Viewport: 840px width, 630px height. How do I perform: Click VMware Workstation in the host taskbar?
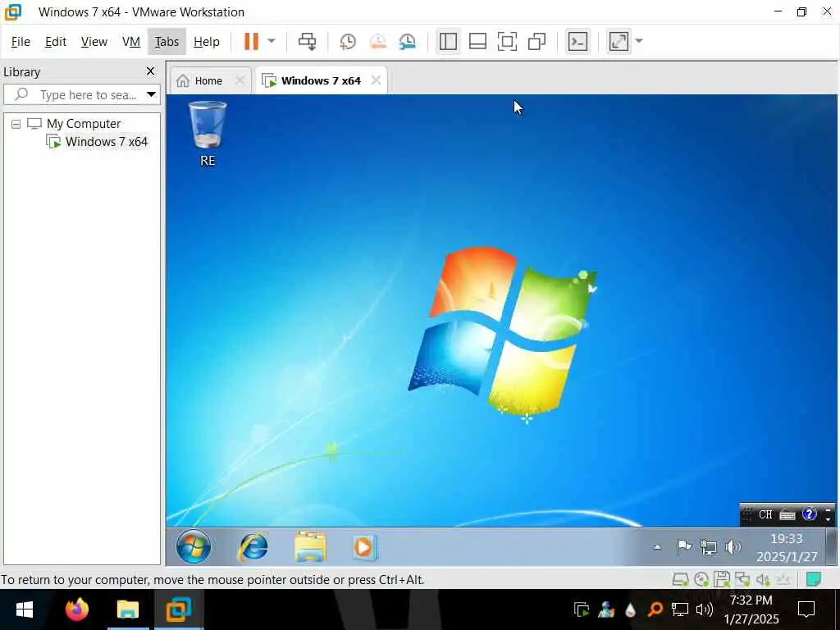coord(179,609)
